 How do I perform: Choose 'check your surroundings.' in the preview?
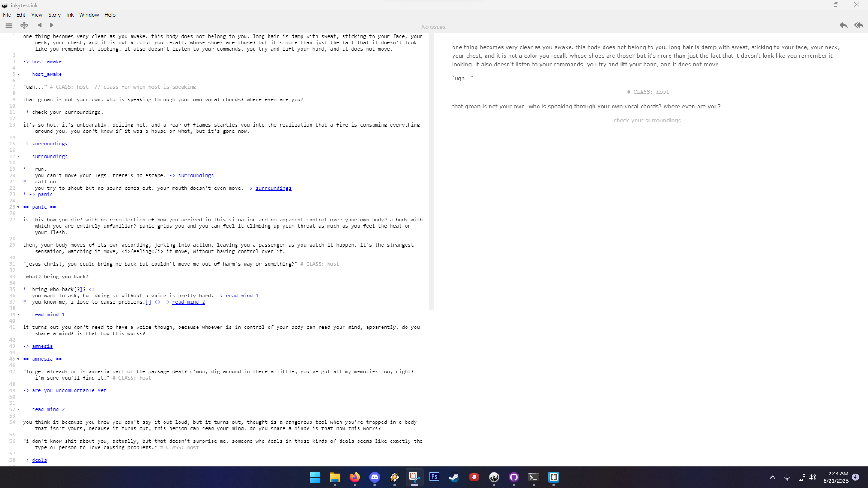tap(648, 121)
